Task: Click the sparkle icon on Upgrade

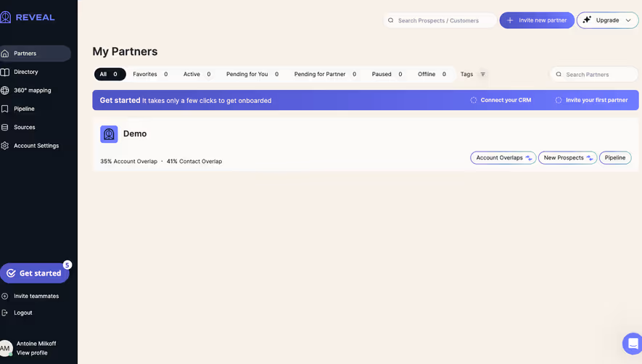Action: point(587,20)
